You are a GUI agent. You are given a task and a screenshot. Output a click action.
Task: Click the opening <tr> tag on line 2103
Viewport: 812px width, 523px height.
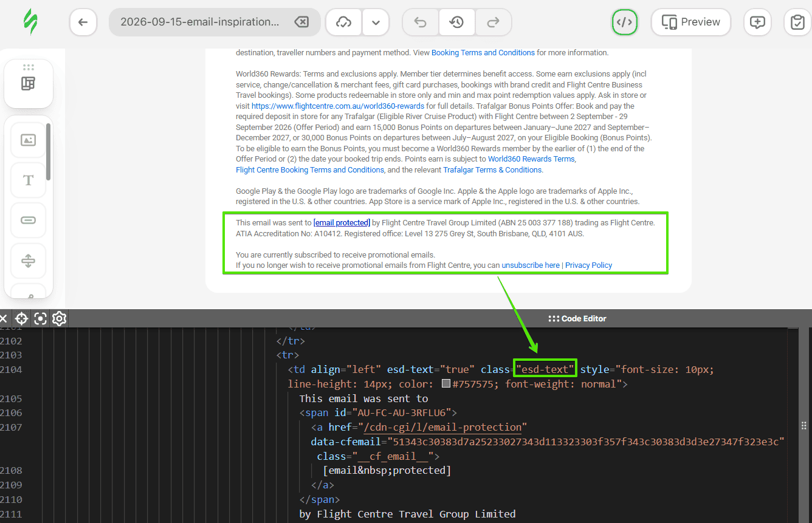click(287, 355)
